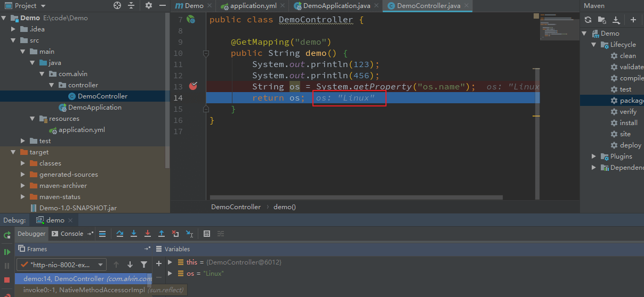The height and width of the screenshot is (297, 644).
Task: Click Maven reload projects icon
Action: [x=587, y=20]
